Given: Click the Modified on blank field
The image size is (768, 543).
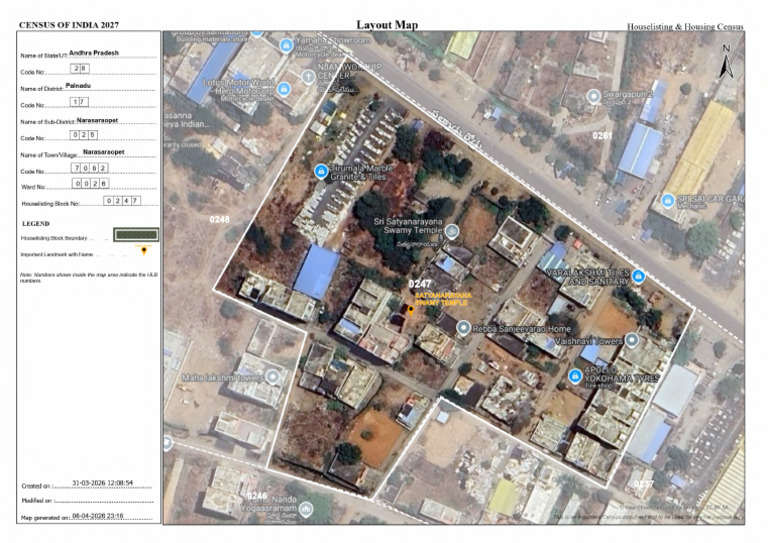Looking at the screenshot, I should [x=103, y=500].
